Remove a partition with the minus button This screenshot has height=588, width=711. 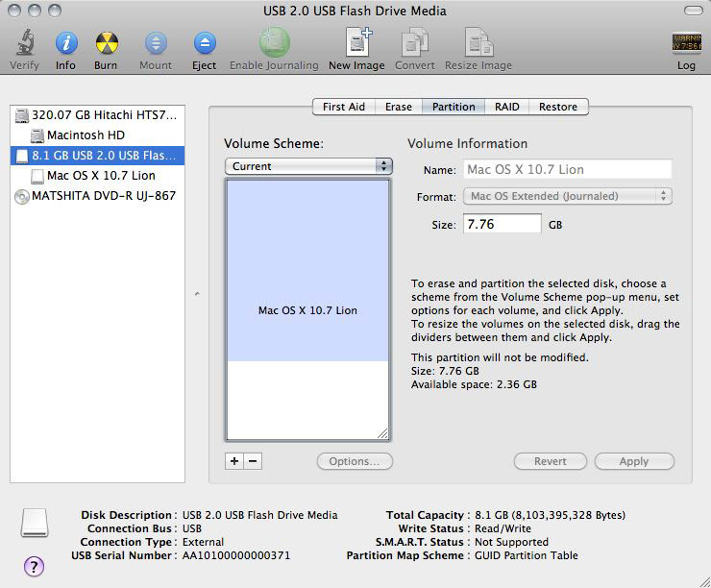253,461
